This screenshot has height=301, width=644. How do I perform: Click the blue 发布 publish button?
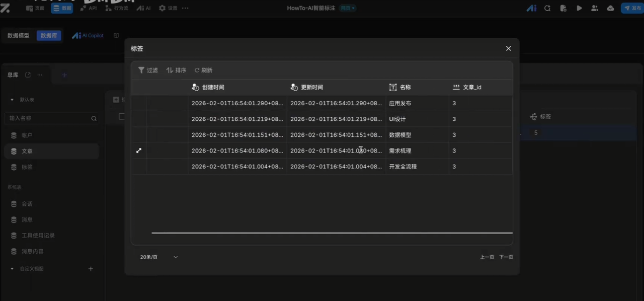click(632, 8)
